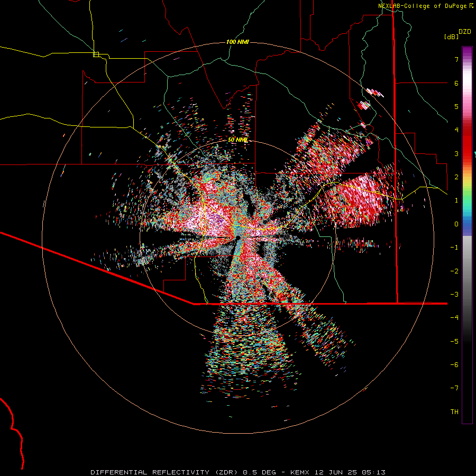Click the 6 value on color scale
Viewport: 476px width, 476px height.
(456, 83)
